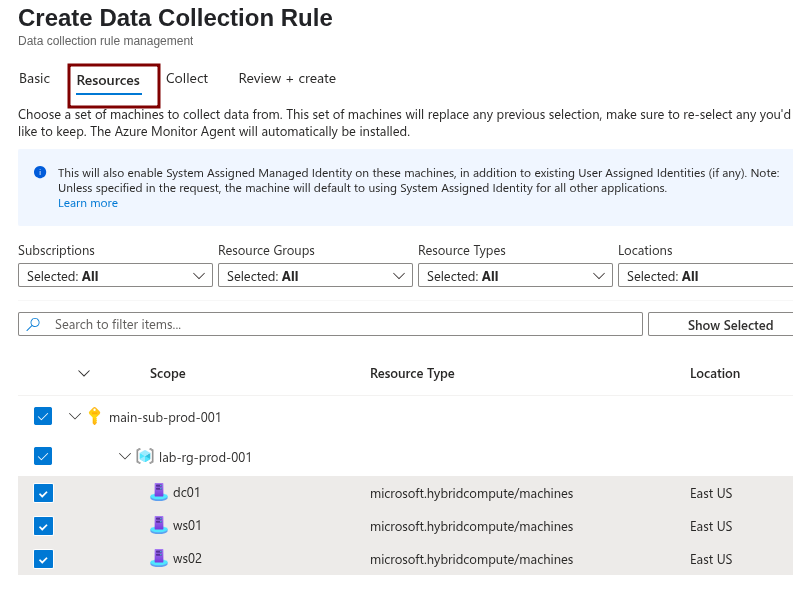Click the East US location for dc01
This screenshot has height=602, width=793.
711,493
